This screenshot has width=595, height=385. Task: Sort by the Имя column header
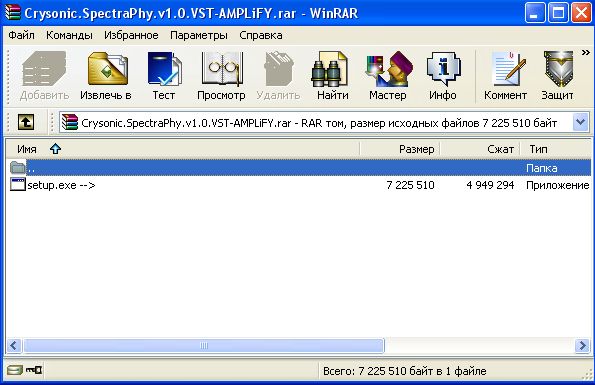(182, 149)
